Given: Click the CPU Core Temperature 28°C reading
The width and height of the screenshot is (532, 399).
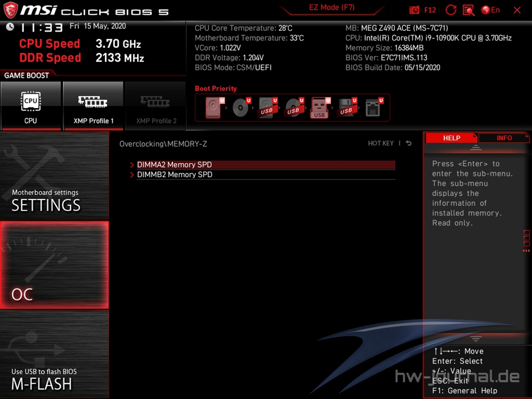Looking at the screenshot, I should point(243,28).
